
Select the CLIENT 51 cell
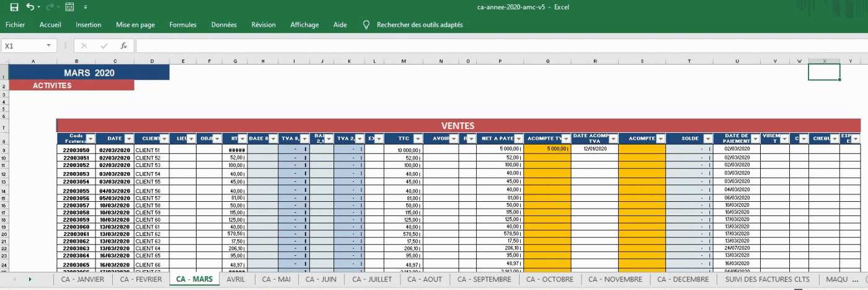(x=151, y=150)
